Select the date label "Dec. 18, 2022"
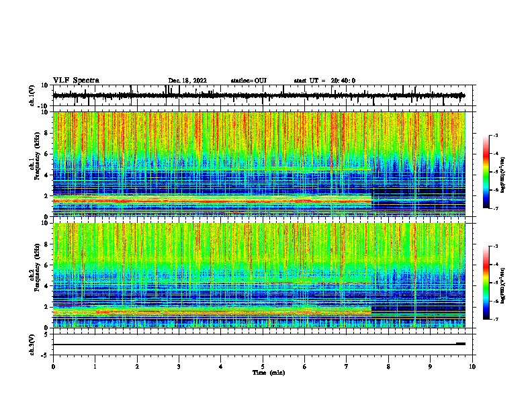The height and width of the screenshot is (411, 532). point(187,81)
